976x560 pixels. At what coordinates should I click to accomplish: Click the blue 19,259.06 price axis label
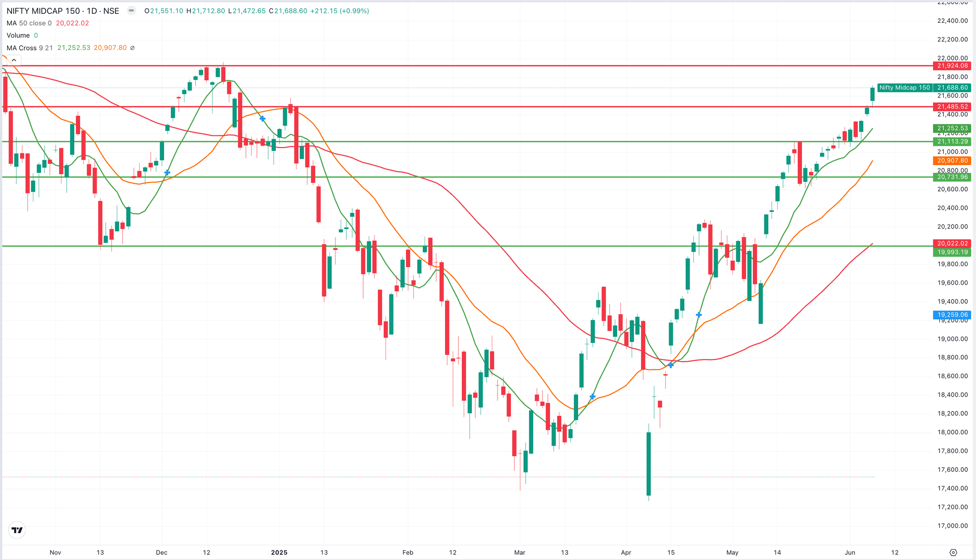[952, 315]
